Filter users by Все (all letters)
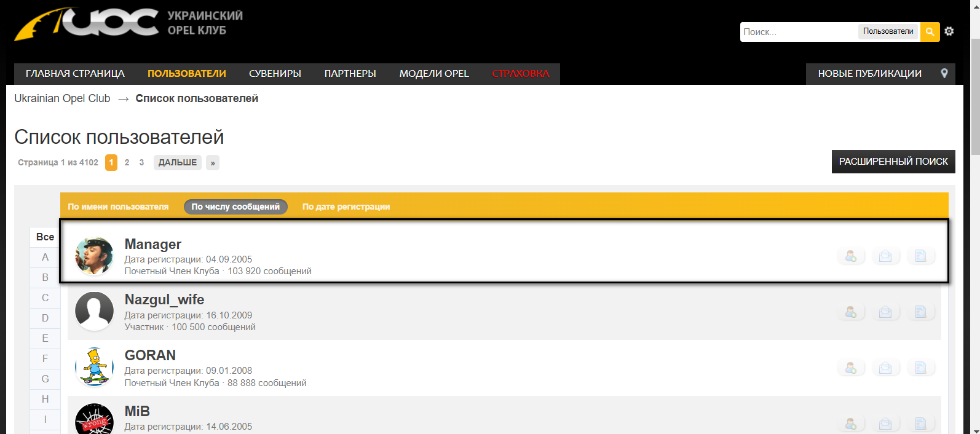 tap(45, 237)
